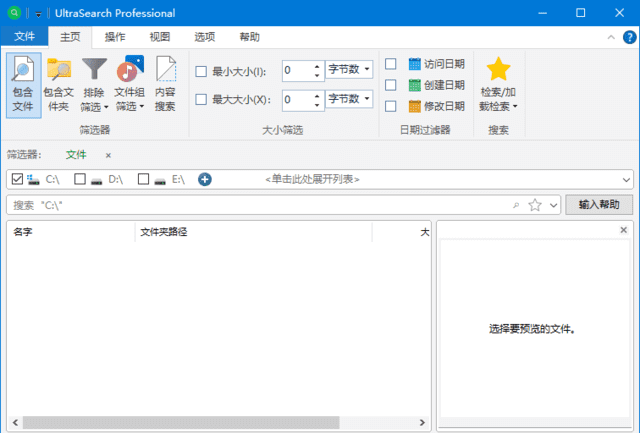Click the C:\ drive icon
Image resolution: width=640 pixels, height=433 pixels.
tap(33, 179)
